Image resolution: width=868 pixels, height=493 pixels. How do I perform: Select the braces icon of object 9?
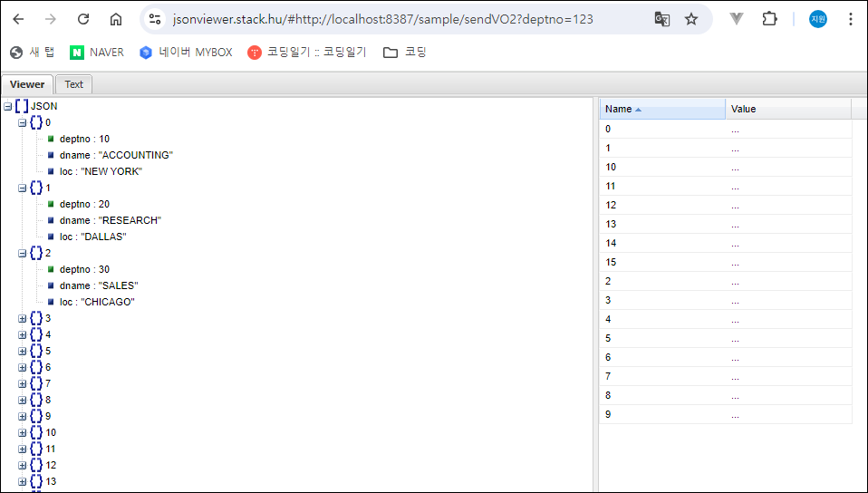(x=36, y=417)
